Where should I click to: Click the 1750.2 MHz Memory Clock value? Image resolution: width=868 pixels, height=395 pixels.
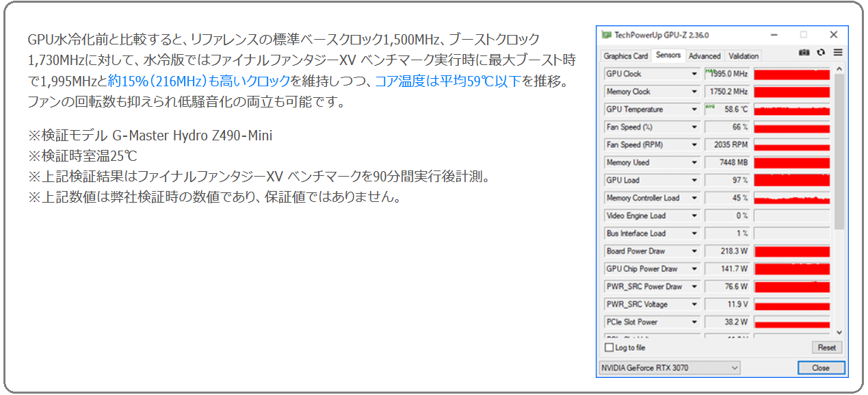727,92
